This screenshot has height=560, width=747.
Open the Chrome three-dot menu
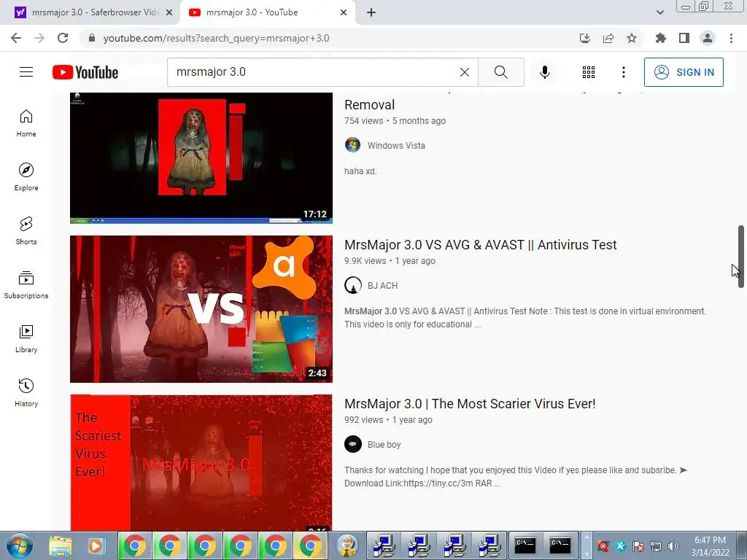click(x=731, y=38)
